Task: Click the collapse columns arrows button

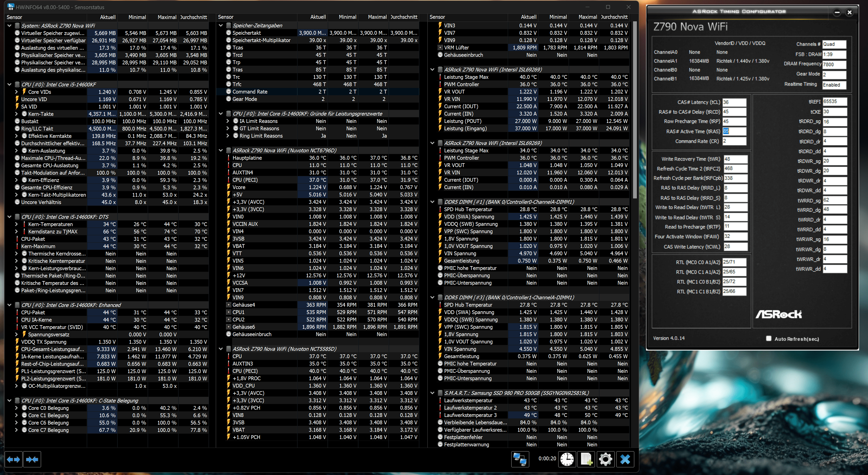Action: 32,459
